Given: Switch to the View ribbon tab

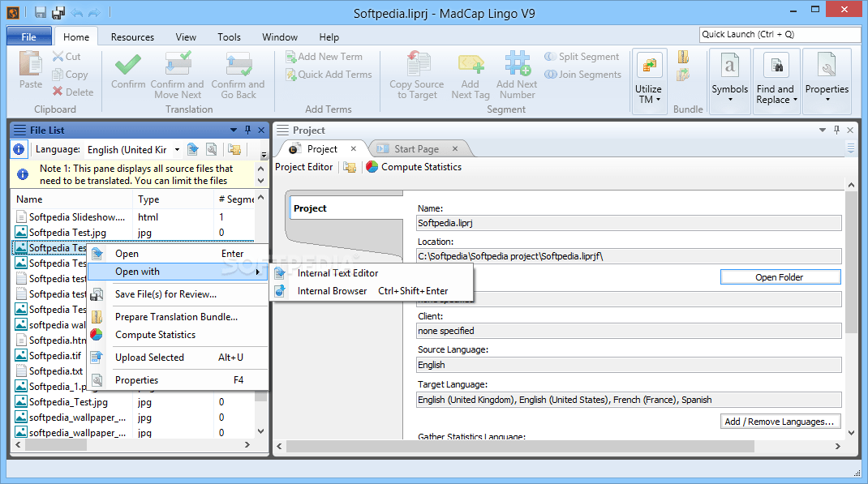Looking at the screenshot, I should 186,37.
